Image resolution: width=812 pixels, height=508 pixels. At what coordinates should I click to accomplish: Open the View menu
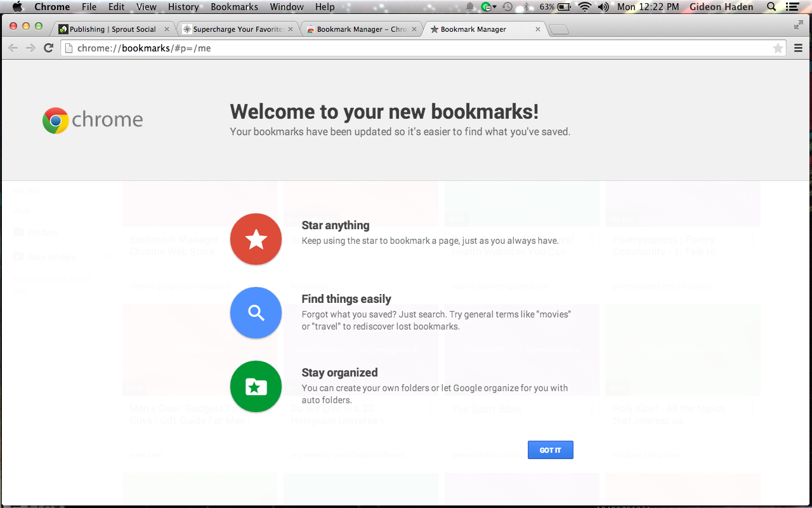click(147, 7)
